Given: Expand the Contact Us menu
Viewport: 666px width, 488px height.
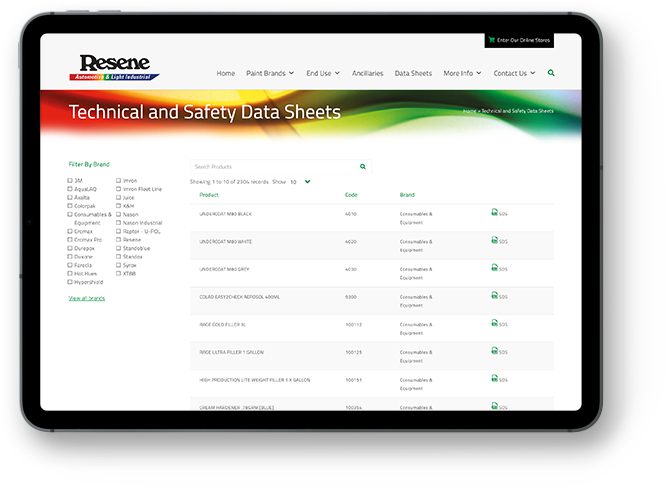Looking at the screenshot, I should (514, 73).
